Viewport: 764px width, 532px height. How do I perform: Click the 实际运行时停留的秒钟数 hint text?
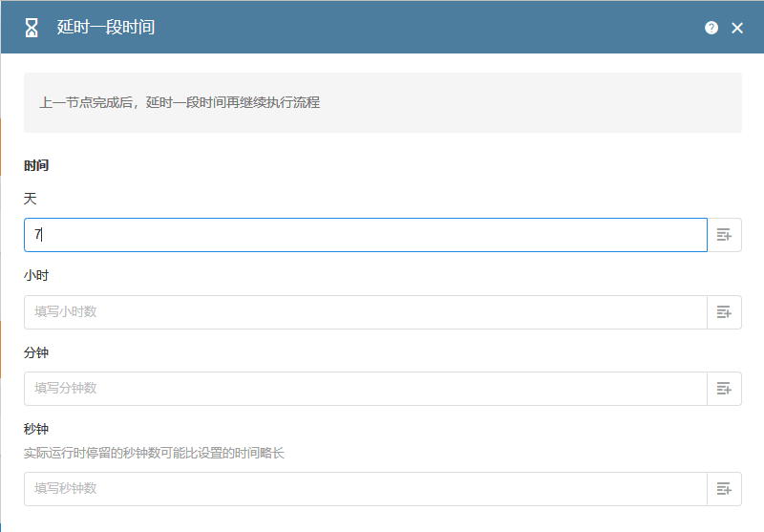tap(154, 453)
